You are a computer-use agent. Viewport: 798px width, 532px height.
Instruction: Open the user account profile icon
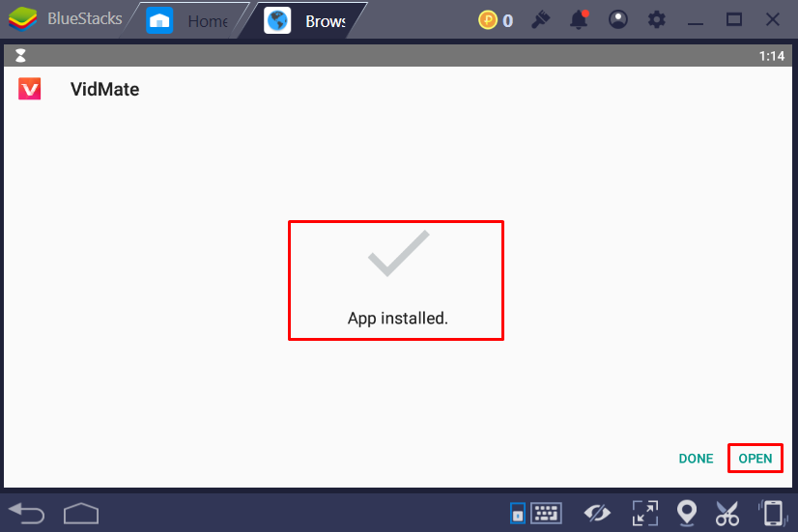click(x=618, y=20)
